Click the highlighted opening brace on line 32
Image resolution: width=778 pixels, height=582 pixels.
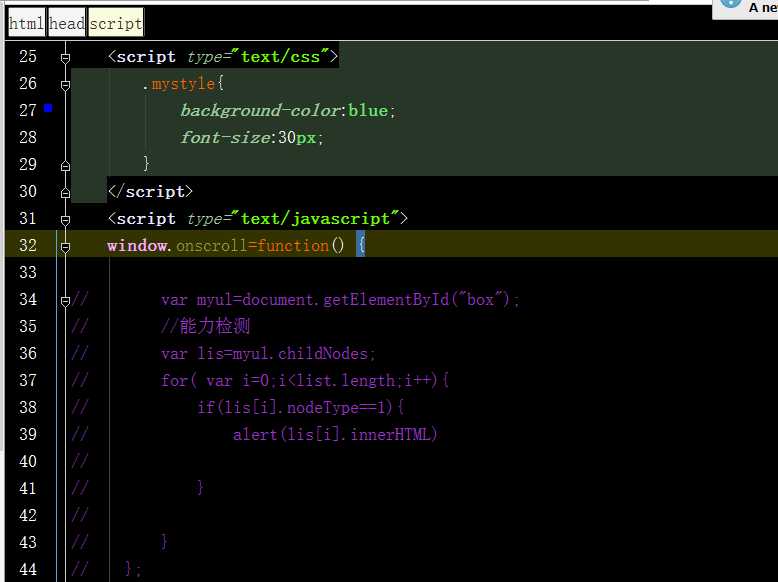point(361,245)
